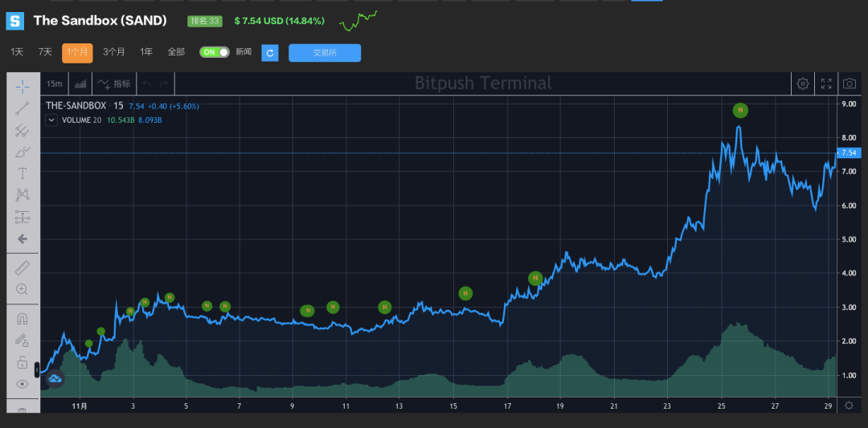The image size is (868, 428).
Task: Select the prediction and measurement tool
Action: 23,217
